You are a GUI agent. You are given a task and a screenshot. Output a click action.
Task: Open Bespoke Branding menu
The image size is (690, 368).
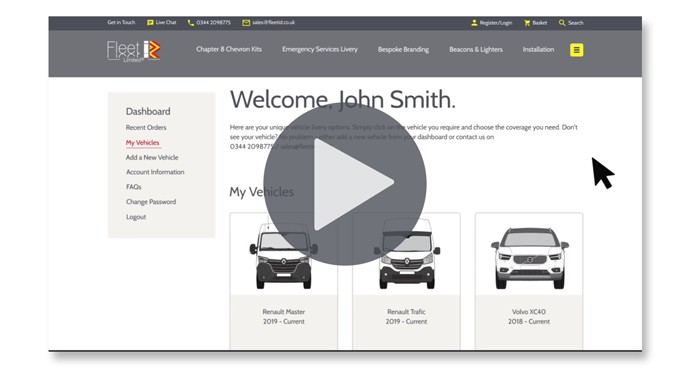403,49
